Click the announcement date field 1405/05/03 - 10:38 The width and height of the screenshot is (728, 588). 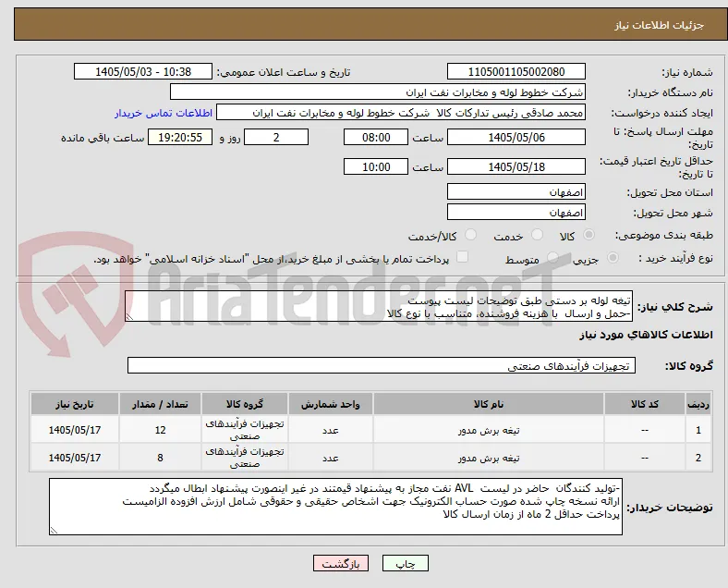pyautogui.click(x=143, y=71)
